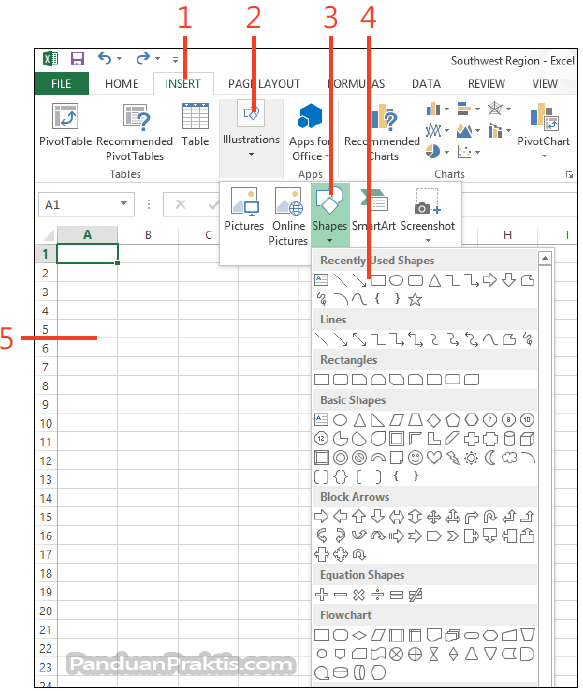Viewport: 583px width, 691px height.
Task: Open Apps for Office
Action: 310,132
